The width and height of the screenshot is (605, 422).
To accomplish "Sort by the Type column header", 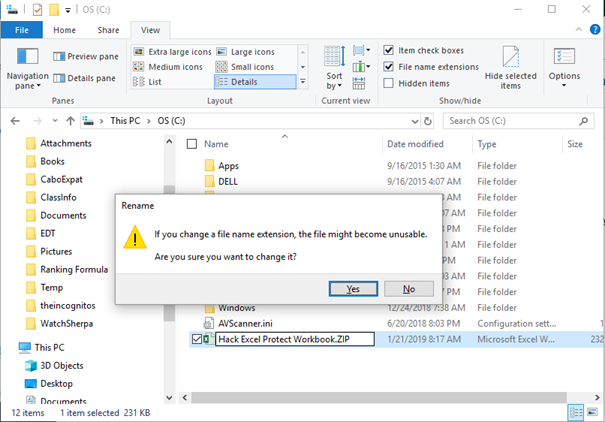I will 487,144.
